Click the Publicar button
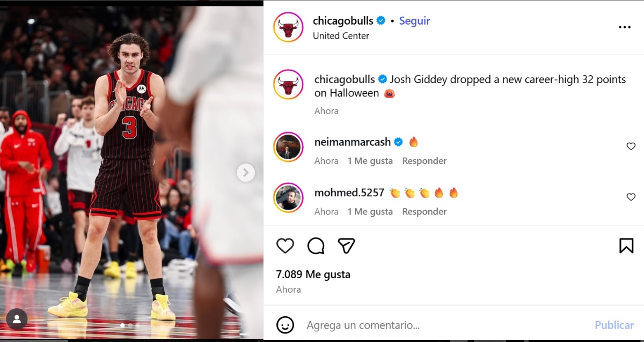 [614, 325]
